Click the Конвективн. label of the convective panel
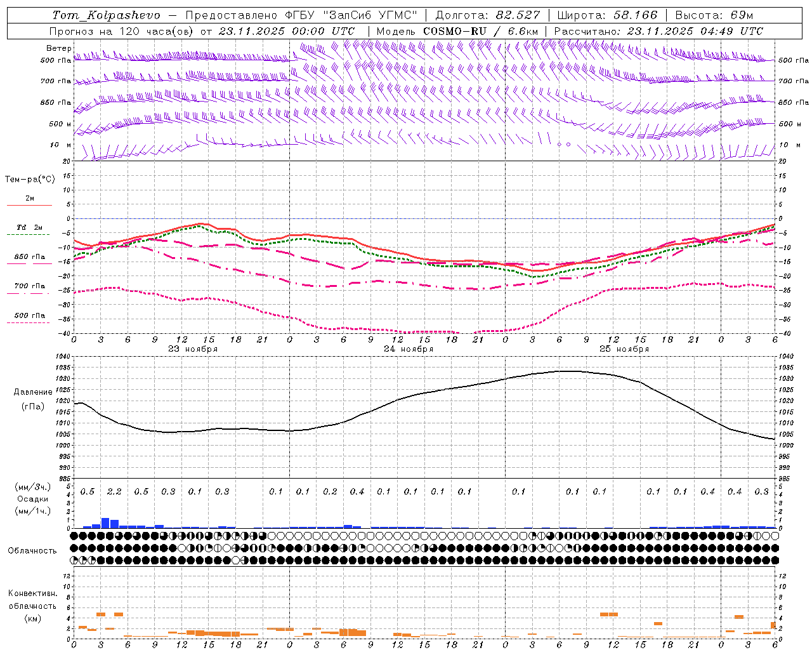812x650 pixels. [32, 594]
